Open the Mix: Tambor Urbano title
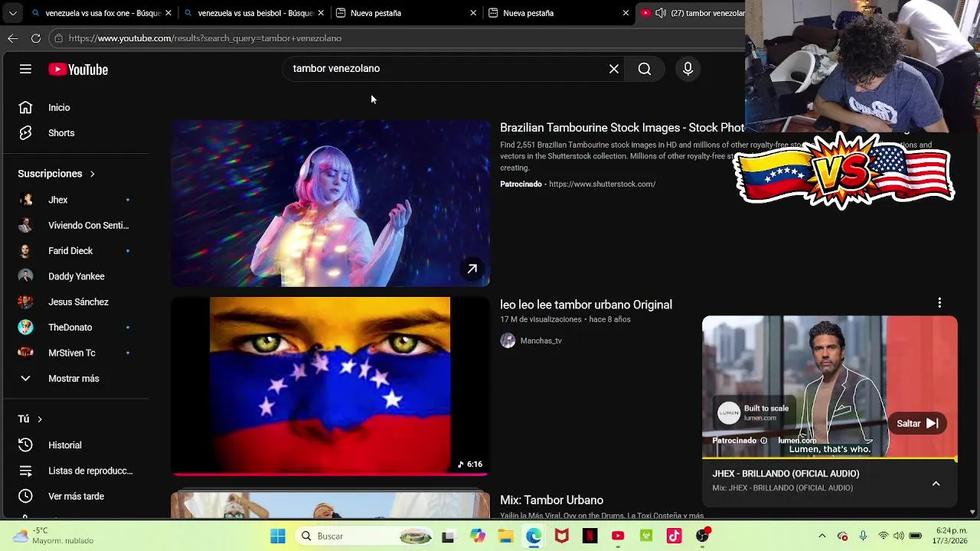980x551 pixels. tap(551, 500)
